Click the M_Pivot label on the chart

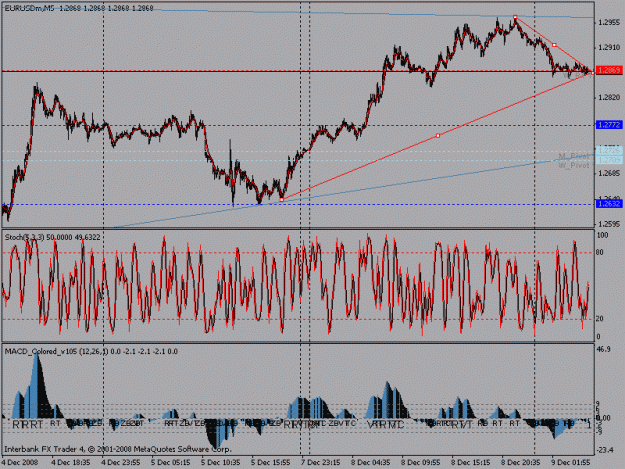click(574, 156)
